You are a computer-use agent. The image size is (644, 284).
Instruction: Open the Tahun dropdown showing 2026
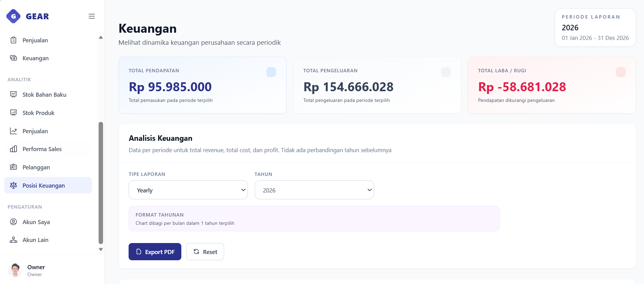coord(314,190)
